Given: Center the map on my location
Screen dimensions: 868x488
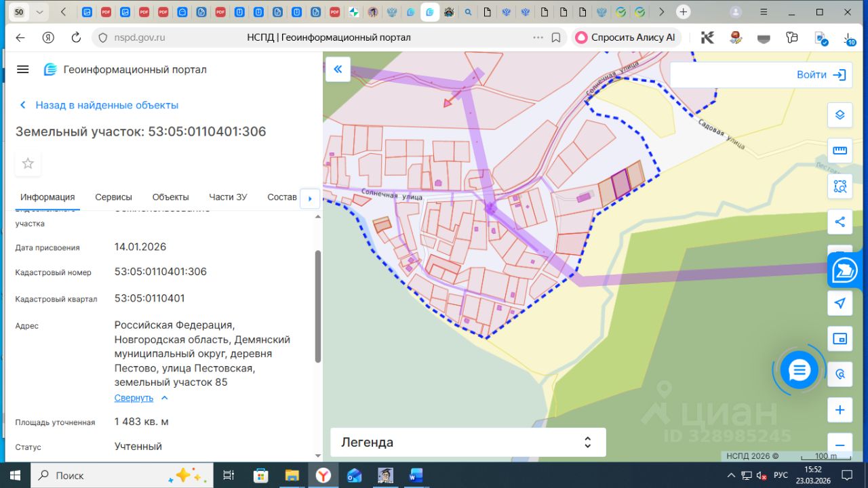Looking at the screenshot, I should pos(840,303).
